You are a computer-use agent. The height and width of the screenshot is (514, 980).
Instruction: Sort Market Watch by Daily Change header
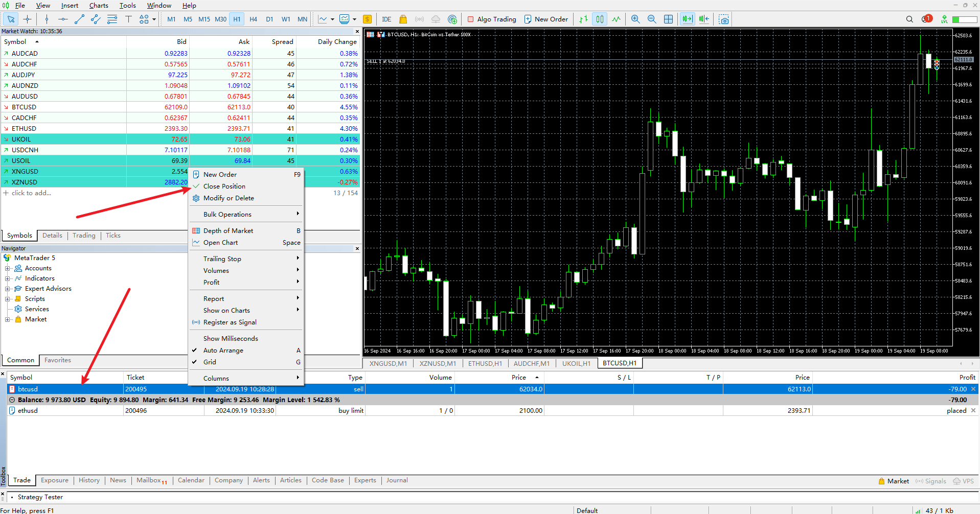pyautogui.click(x=337, y=42)
